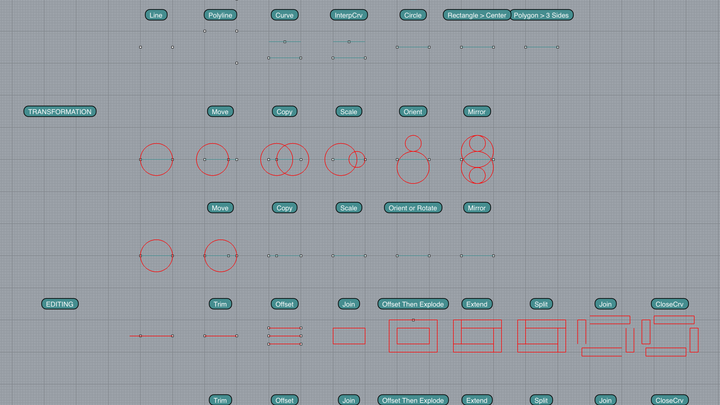The image size is (720, 405).
Task: Click Offset label in the EDITING heading row
Action: click(284, 304)
